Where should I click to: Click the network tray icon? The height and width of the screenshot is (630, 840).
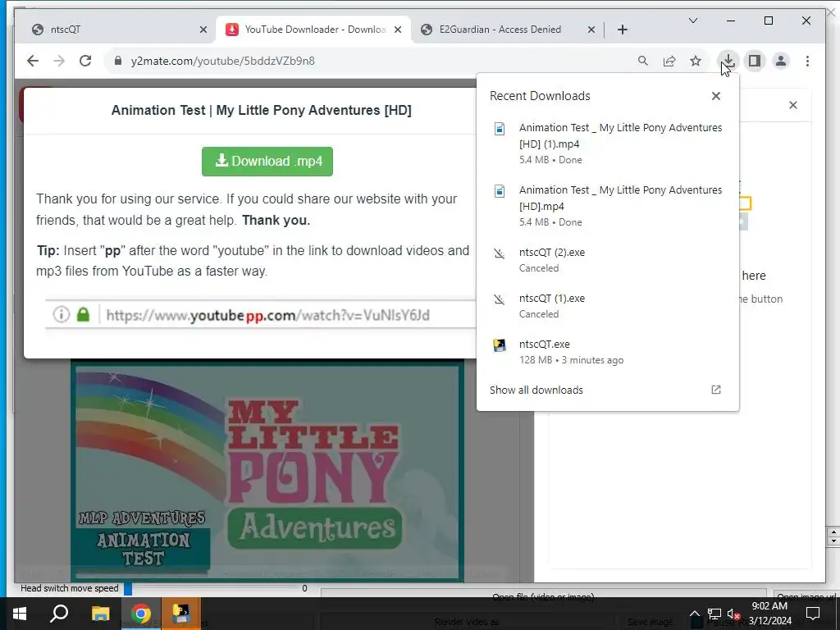[x=714, y=614]
